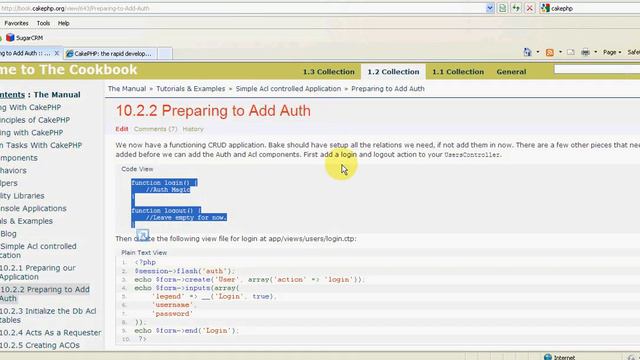Open the Utility Libraries sidebar link
Screen dimensions: 640x360
point(22,196)
